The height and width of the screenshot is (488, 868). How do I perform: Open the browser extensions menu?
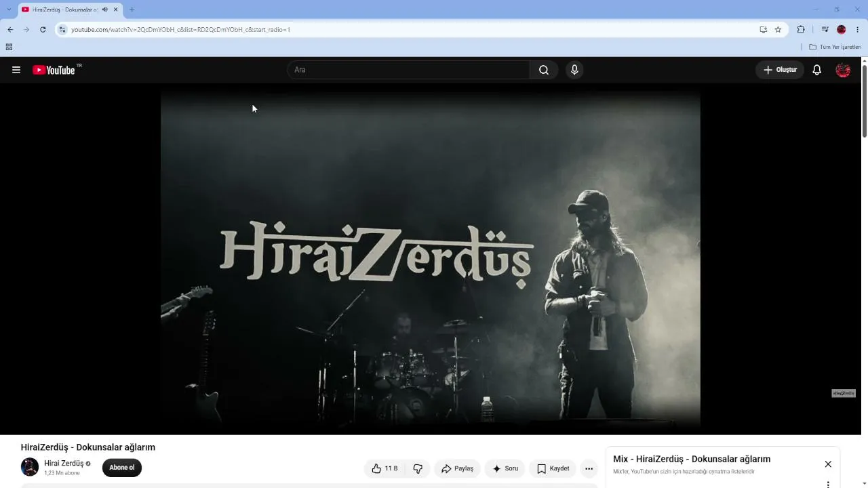(x=801, y=29)
